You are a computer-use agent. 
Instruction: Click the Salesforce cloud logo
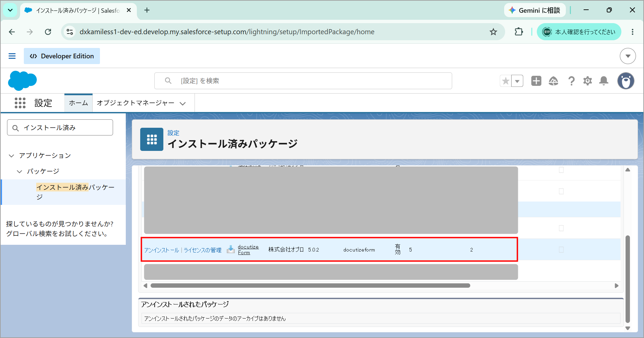point(22,81)
